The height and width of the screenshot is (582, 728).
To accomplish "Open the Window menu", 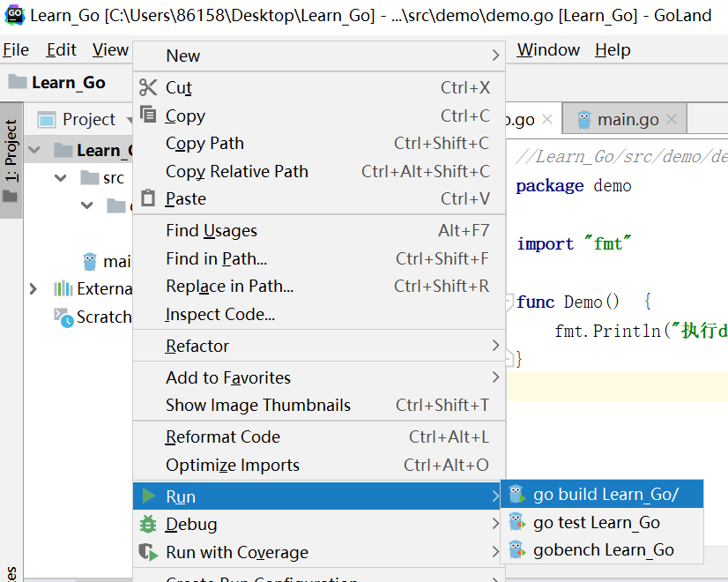I will [x=548, y=49].
